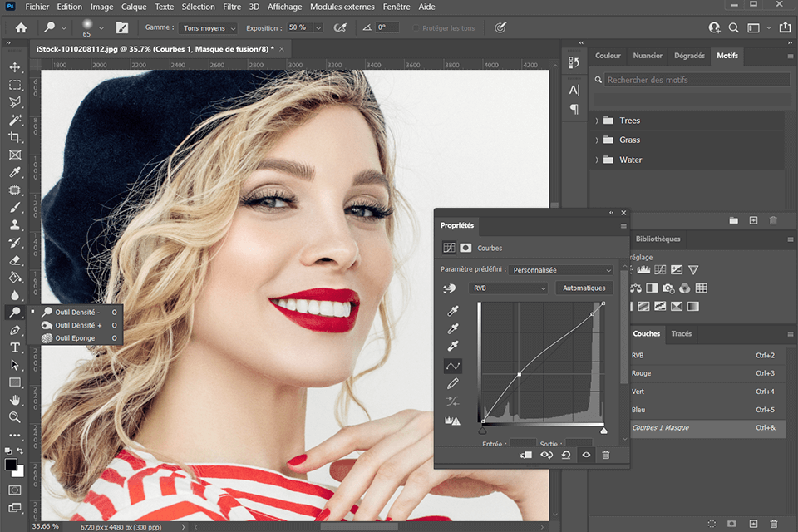Click the on-image adjustment hand tool
Screen dimensions: 798x532
tap(450, 288)
